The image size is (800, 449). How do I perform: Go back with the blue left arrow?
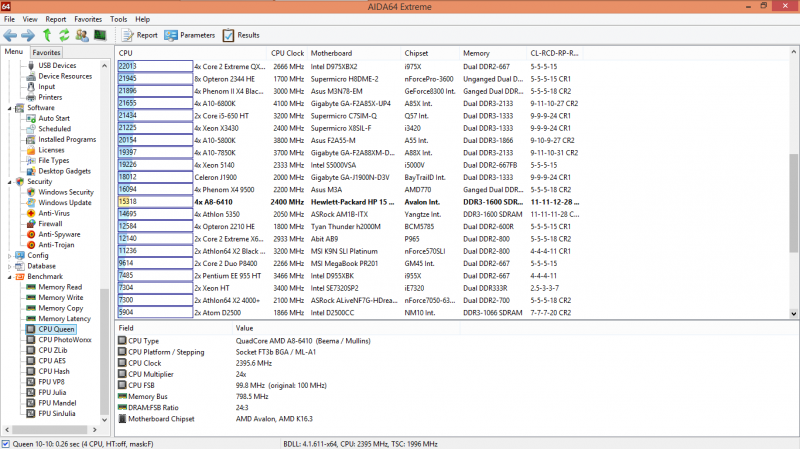tap(10, 35)
